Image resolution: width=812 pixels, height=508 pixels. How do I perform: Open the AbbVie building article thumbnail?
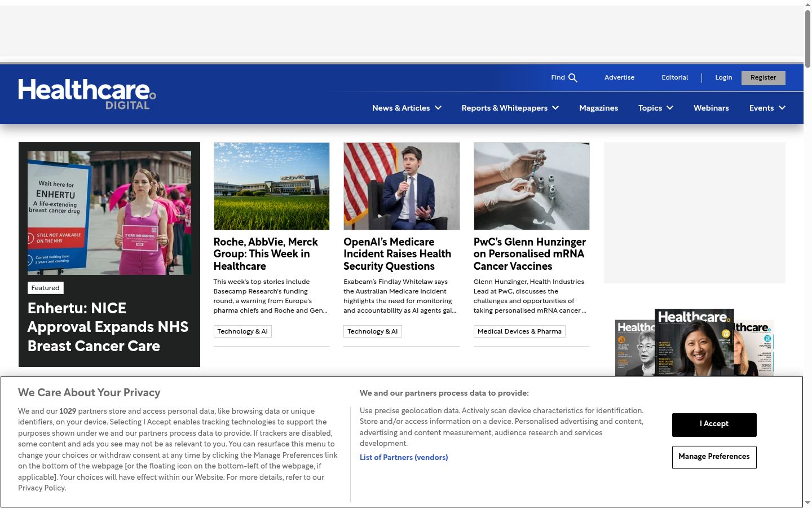point(272,186)
